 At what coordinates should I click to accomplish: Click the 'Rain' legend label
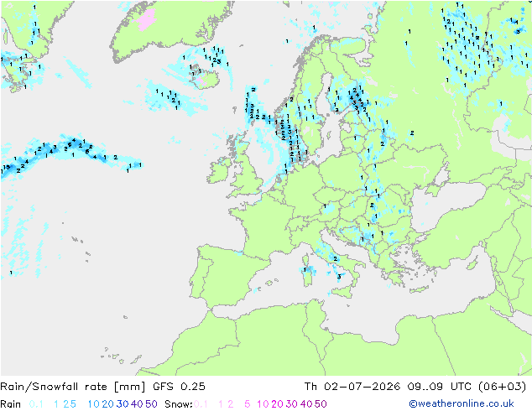11,404
